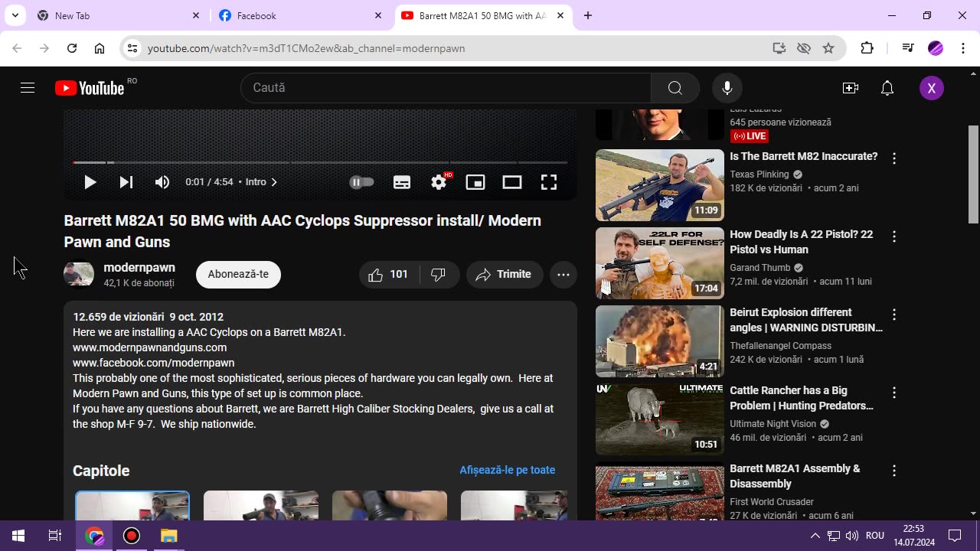Dislike the video
Viewport: 980px width, 551px height.
coord(439,274)
